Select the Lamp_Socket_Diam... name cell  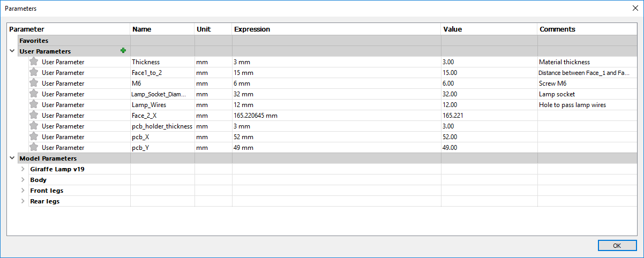162,94
